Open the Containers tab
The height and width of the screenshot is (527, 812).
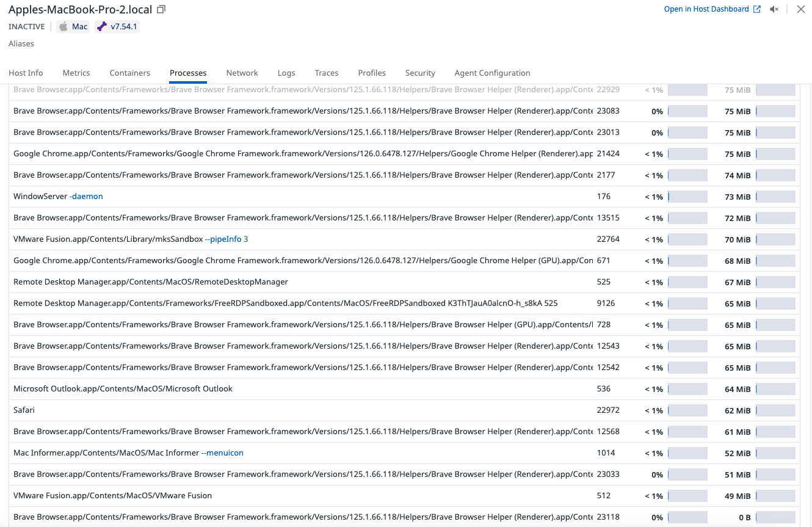(x=129, y=73)
